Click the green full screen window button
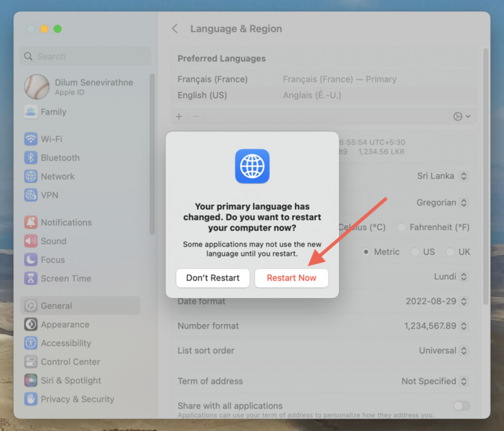Image resolution: width=504 pixels, height=431 pixels. click(x=58, y=29)
